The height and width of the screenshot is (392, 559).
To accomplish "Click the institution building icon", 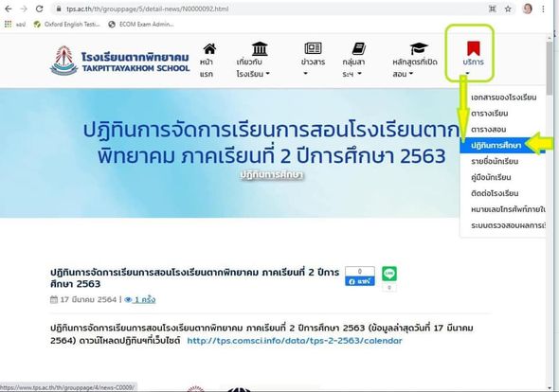I will click(x=260, y=49).
